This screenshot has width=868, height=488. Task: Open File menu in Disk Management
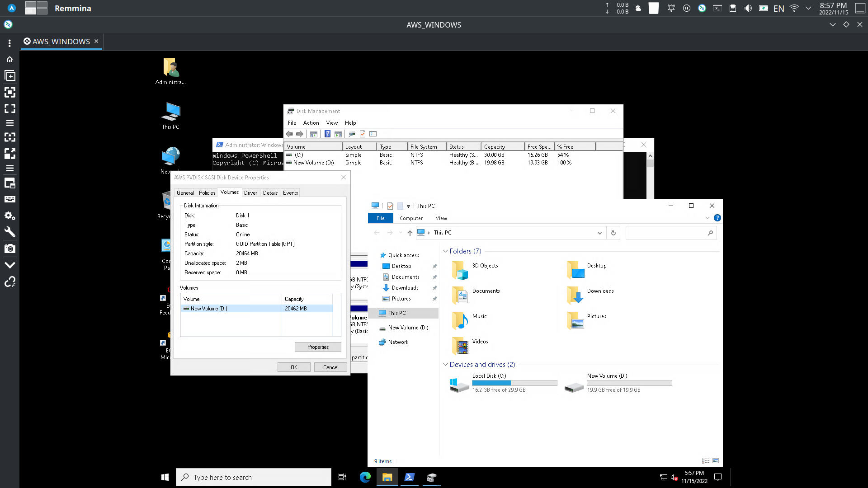tap(292, 123)
